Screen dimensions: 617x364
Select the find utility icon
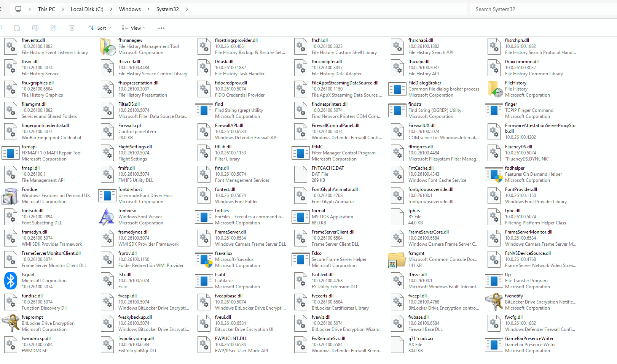coord(204,110)
